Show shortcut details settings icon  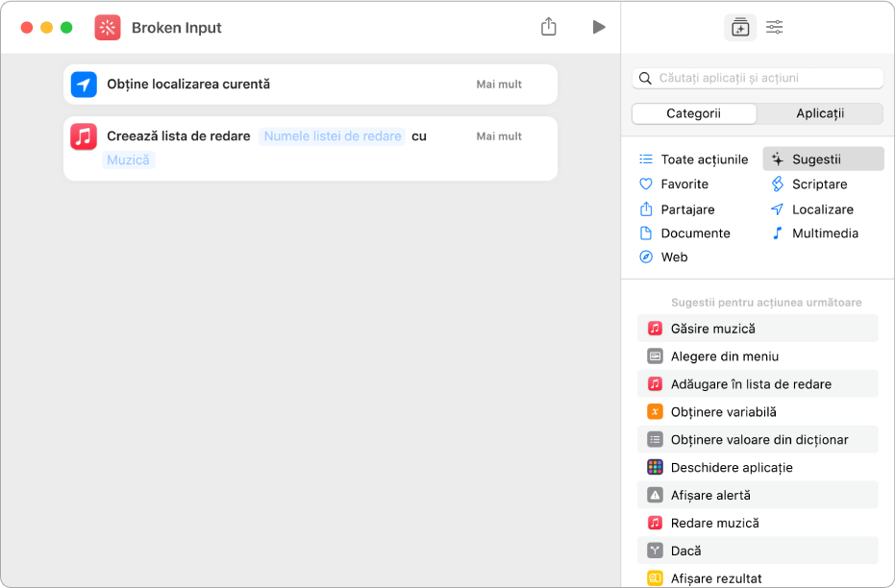coord(774,27)
